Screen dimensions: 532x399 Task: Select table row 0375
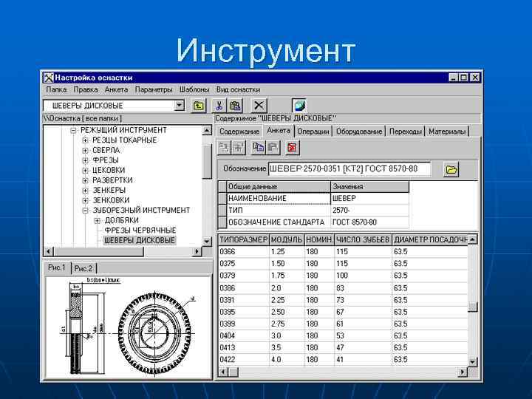343,264
